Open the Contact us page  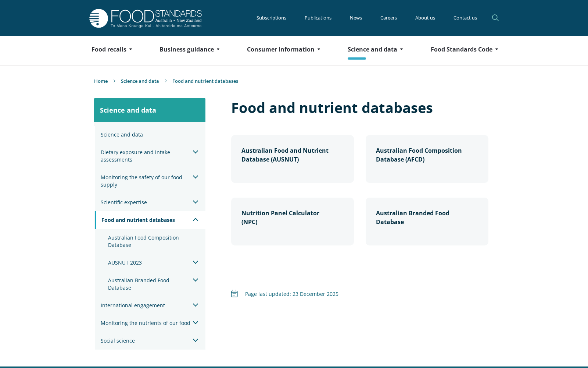(465, 18)
